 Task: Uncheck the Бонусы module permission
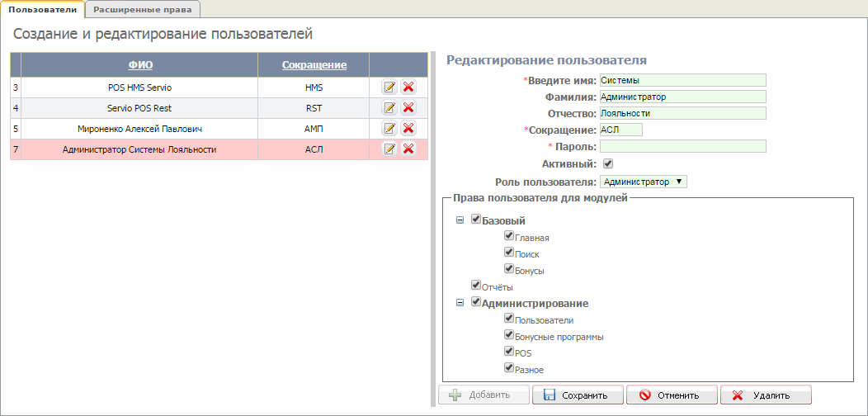point(509,269)
